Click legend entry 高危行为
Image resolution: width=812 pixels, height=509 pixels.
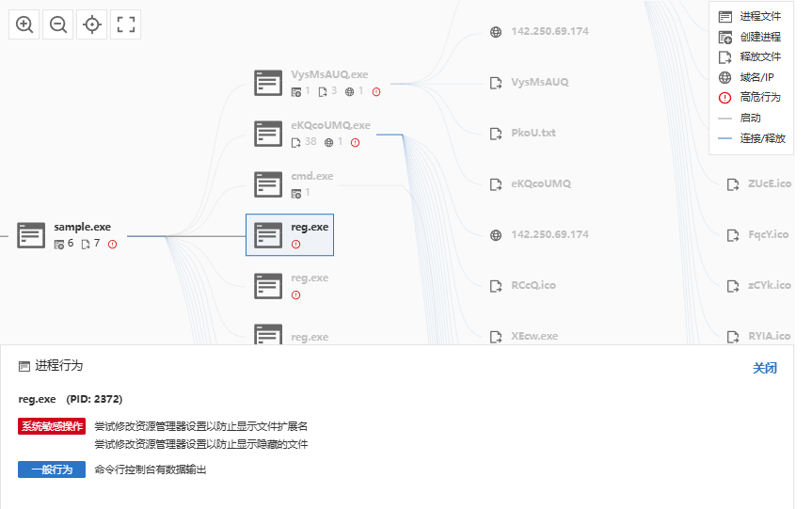click(x=749, y=97)
